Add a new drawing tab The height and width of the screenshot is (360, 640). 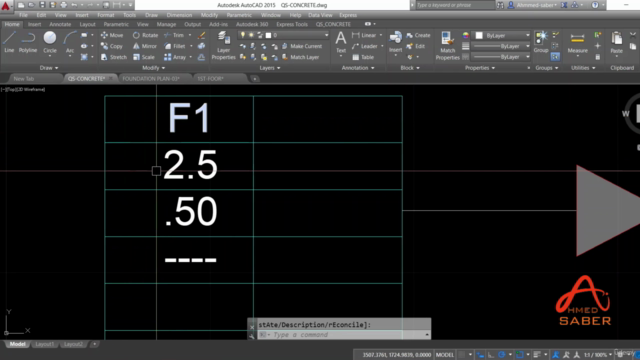pyautogui.click(x=255, y=78)
